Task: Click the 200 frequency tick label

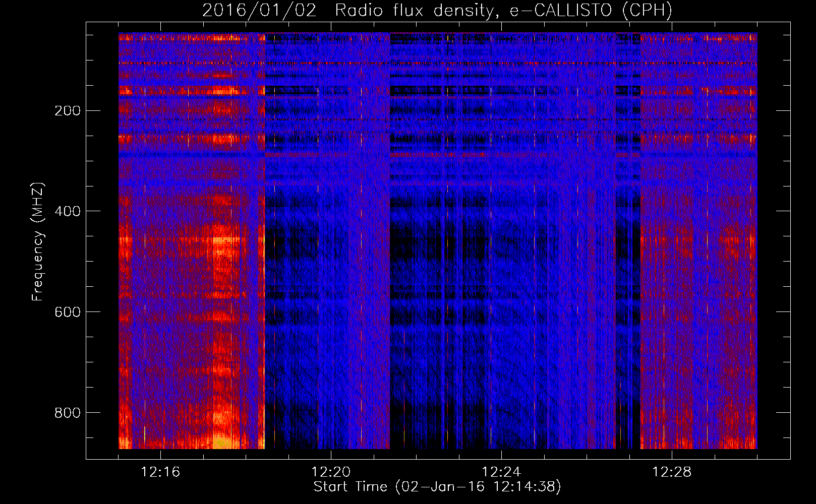Action: [68, 111]
